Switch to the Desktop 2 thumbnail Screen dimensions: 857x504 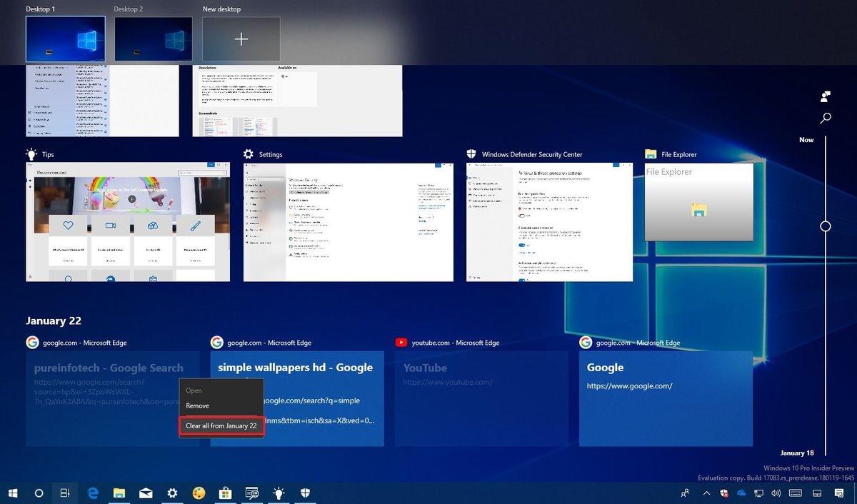pos(151,39)
